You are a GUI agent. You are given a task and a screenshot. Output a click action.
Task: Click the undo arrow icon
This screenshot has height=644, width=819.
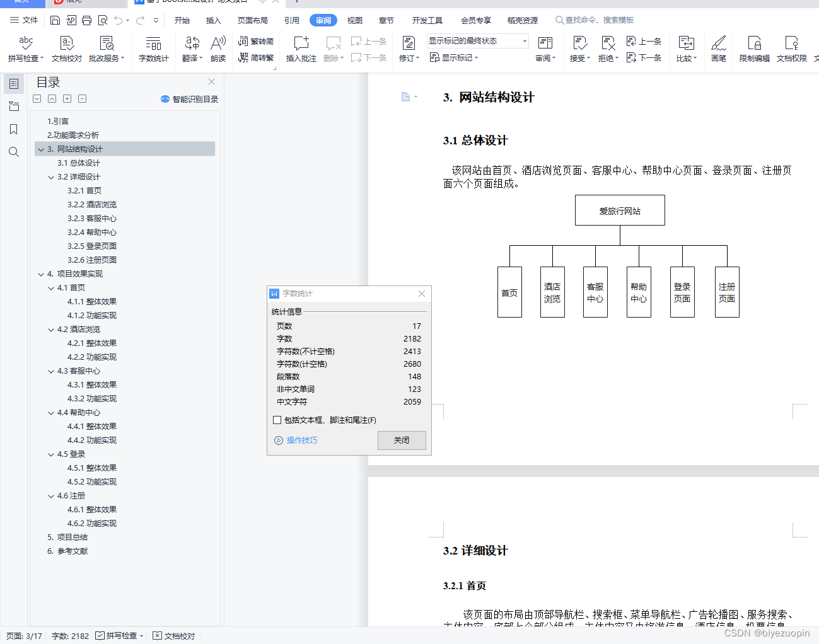click(119, 20)
